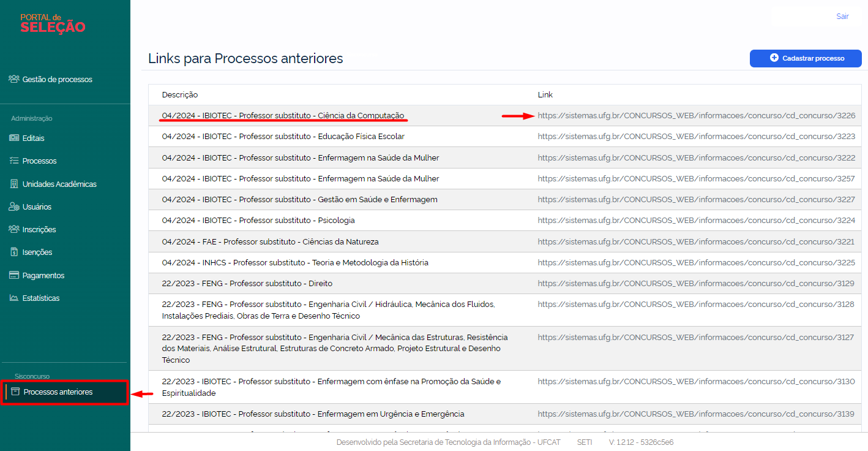Image resolution: width=868 pixels, height=451 pixels.
Task: Navigate to Pagamentos page
Action: tap(43, 275)
